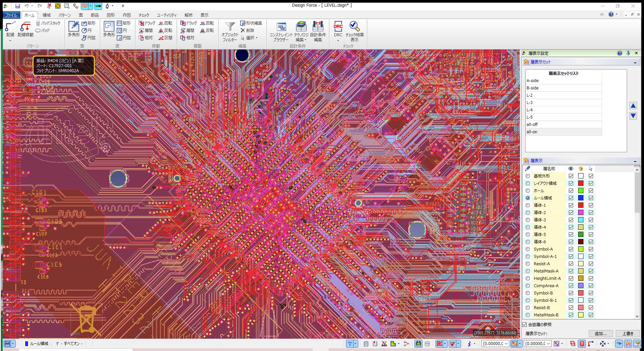The image size is (644, 351).
Task: Click the DRC icon in status bar
Action: click(439, 344)
